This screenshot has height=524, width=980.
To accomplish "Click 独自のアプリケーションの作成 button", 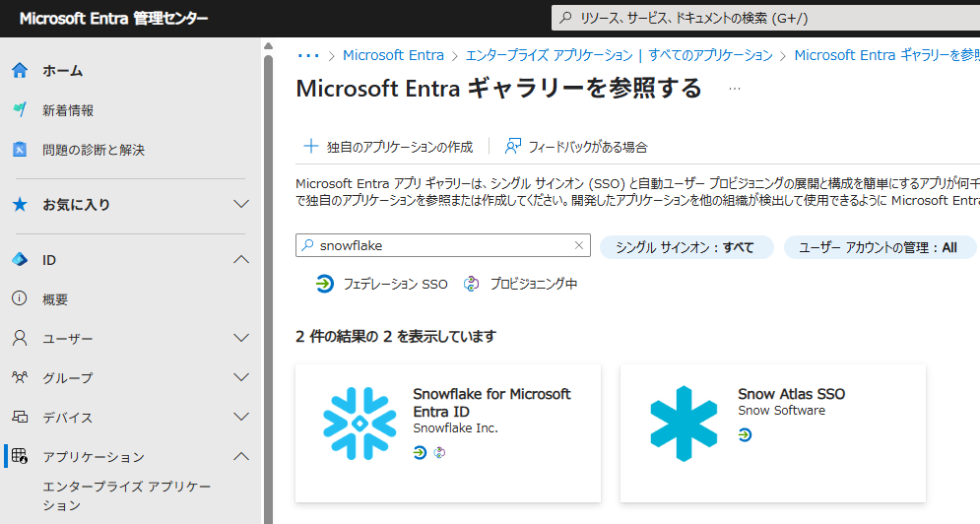I will [388, 147].
